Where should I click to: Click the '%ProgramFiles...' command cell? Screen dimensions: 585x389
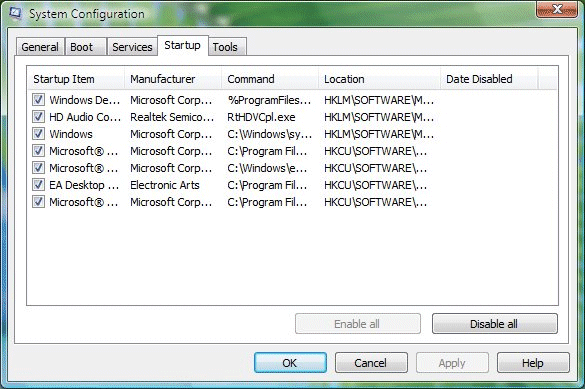click(269, 100)
